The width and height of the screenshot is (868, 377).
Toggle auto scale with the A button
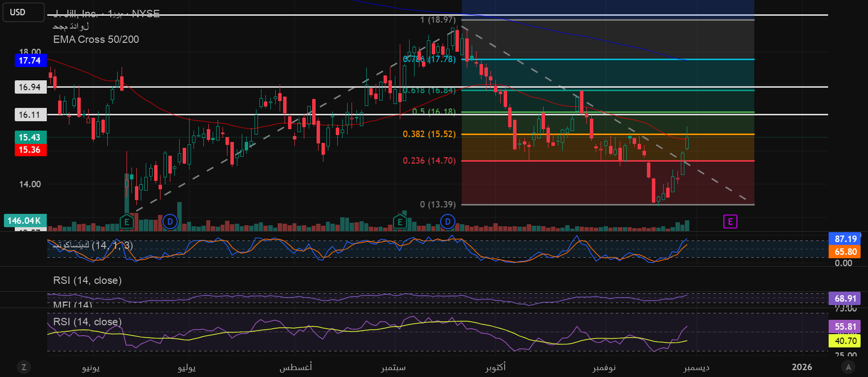[848, 367]
